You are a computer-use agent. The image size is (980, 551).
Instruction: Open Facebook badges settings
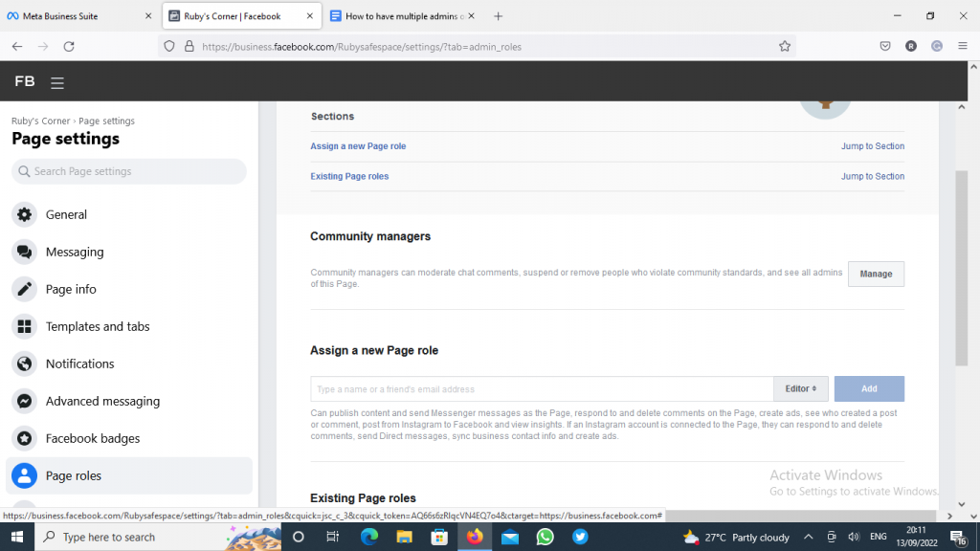129,438
